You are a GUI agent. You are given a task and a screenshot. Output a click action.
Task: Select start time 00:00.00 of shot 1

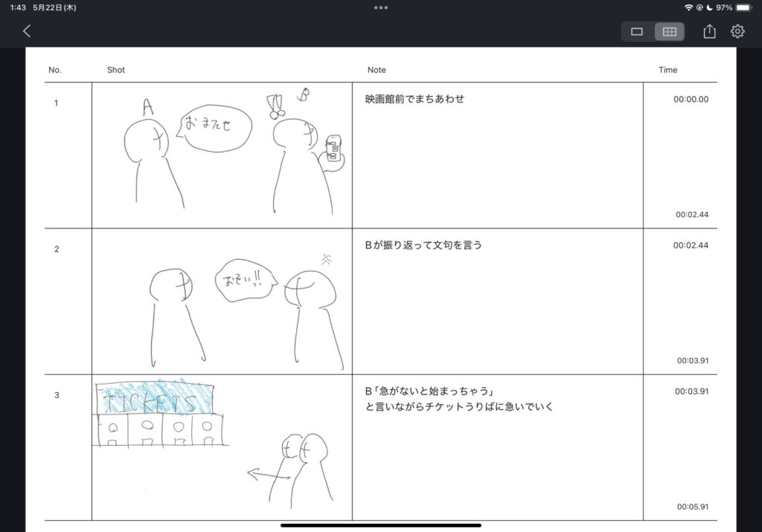[691, 99]
